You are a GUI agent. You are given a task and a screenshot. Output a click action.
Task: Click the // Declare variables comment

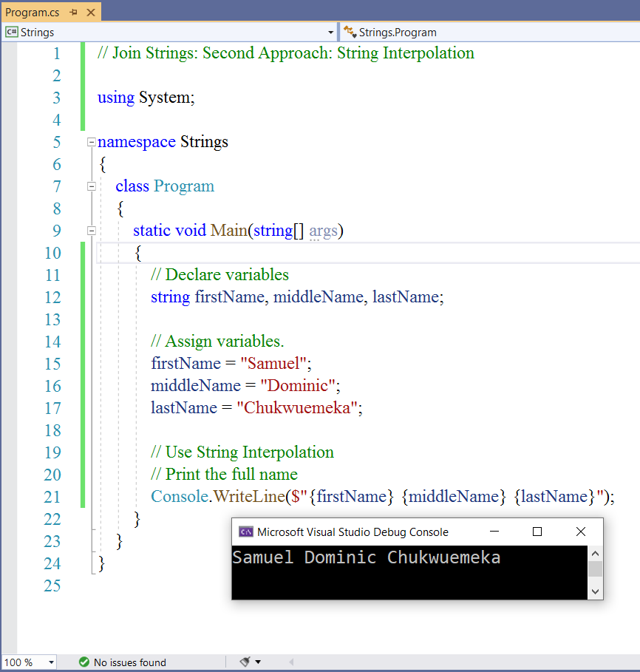(x=219, y=275)
